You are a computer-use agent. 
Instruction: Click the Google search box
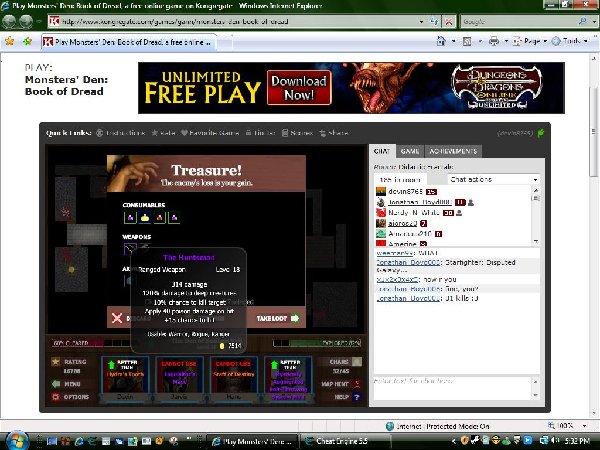coord(518,21)
